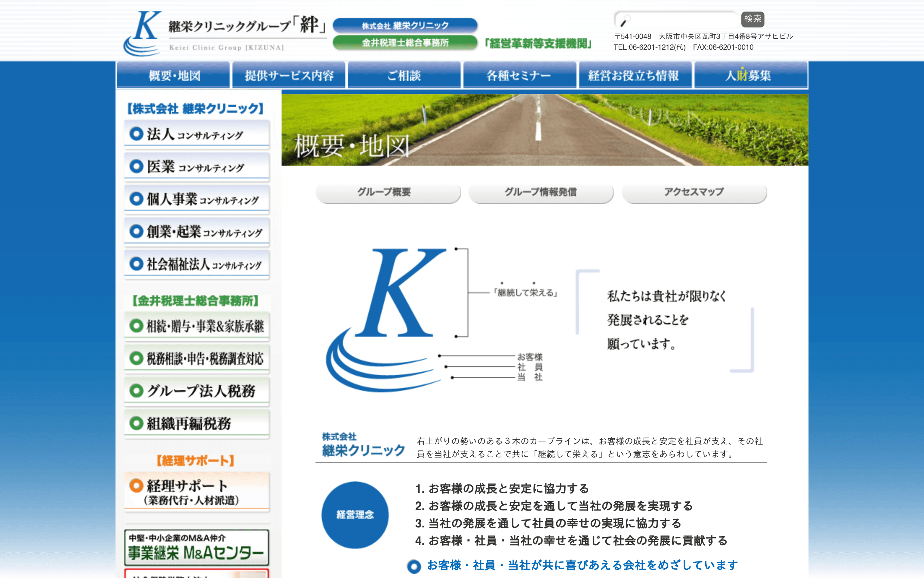Open the 概要・地図 navigation tab

tap(173, 75)
